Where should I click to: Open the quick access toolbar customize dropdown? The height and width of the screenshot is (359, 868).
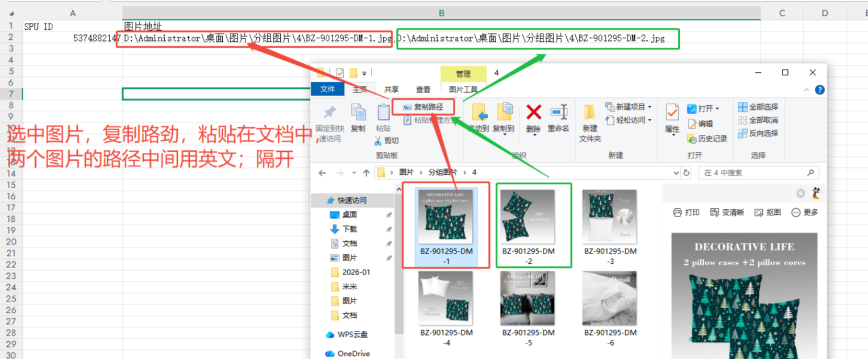(364, 73)
